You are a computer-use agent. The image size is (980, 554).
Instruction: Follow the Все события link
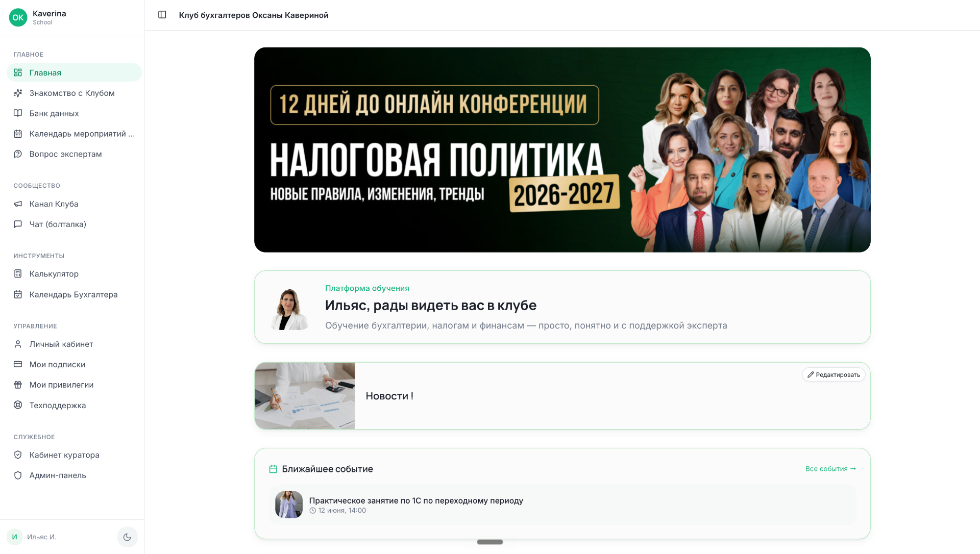coord(830,469)
